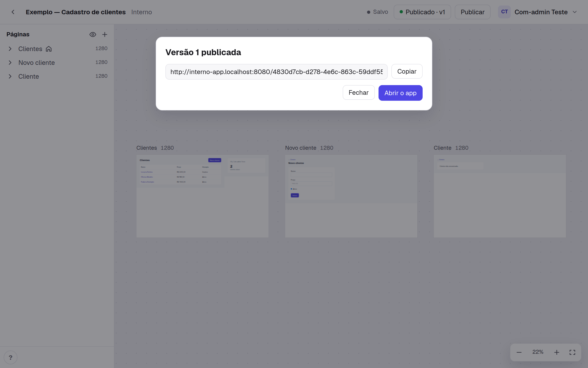Click the app title Exemplo — Cadastro de clientes
The width and height of the screenshot is (588, 368).
click(76, 12)
